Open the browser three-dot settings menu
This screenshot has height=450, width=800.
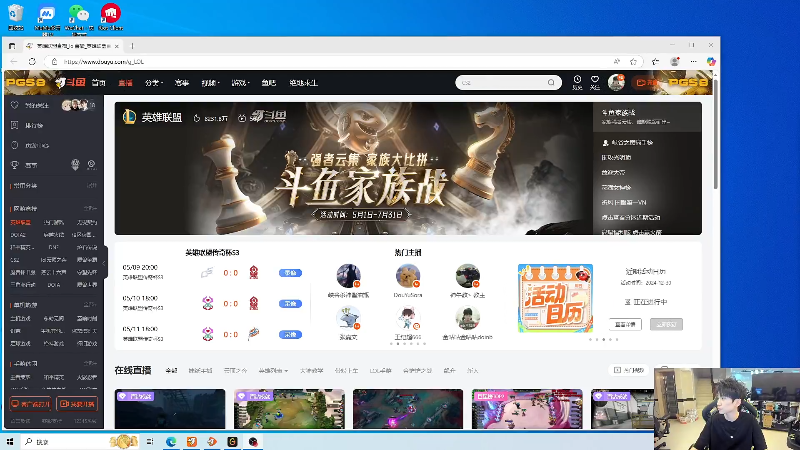click(693, 62)
